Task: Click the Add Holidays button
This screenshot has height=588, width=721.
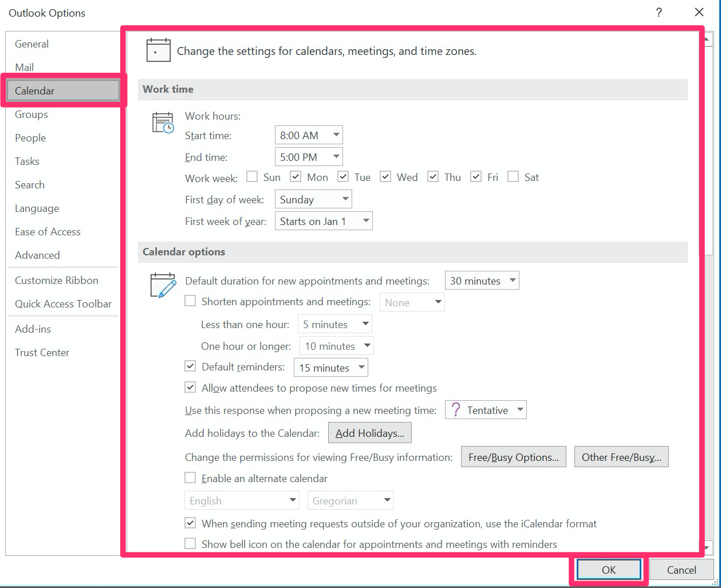Action: point(370,433)
